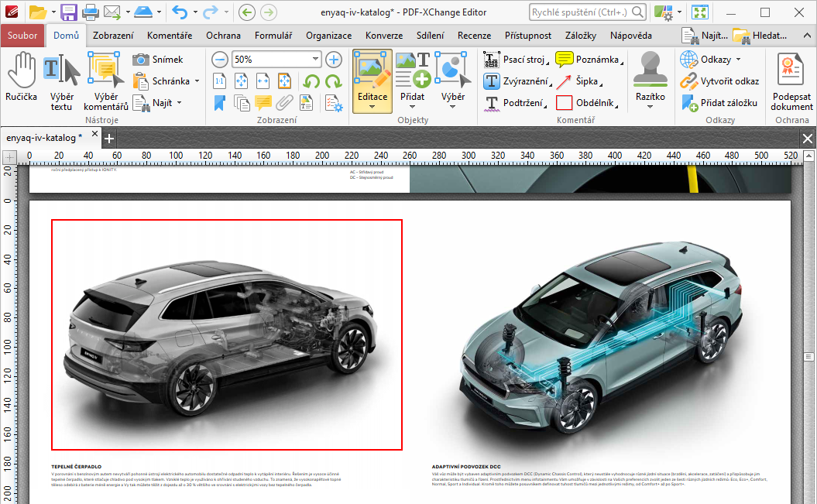Set actual size with the 1:1 icon
This screenshot has width=817, height=504.
[x=219, y=81]
